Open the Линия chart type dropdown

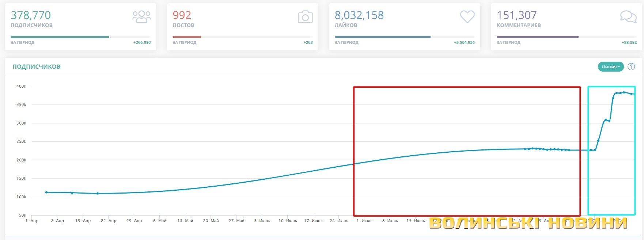[x=611, y=67]
